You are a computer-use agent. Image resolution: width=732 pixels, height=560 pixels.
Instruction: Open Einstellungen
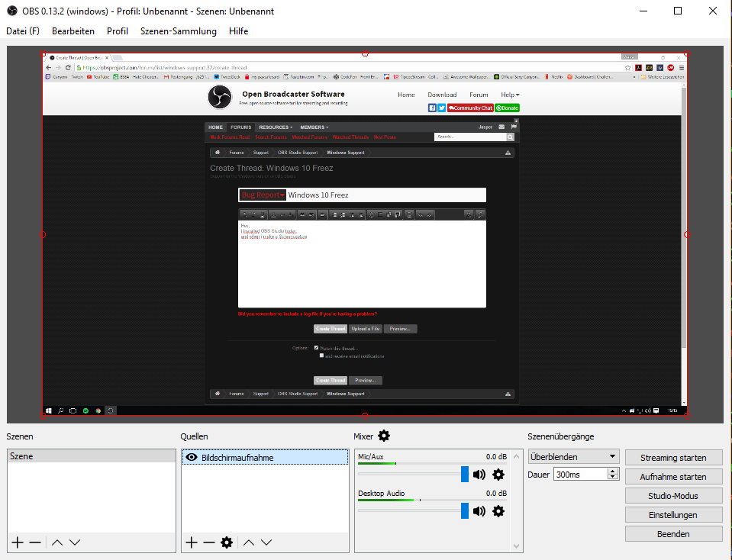pyautogui.click(x=674, y=515)
